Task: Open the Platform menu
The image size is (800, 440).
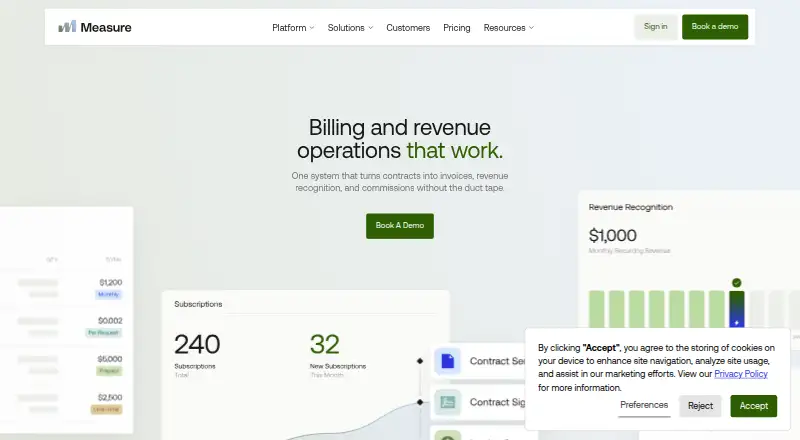Action: (x=293, y=28)
